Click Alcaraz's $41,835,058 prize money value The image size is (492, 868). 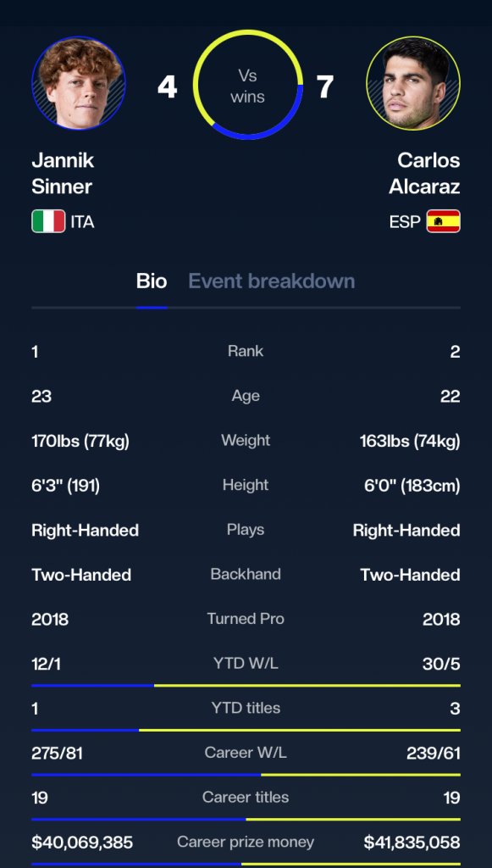[x=412, y=843]
